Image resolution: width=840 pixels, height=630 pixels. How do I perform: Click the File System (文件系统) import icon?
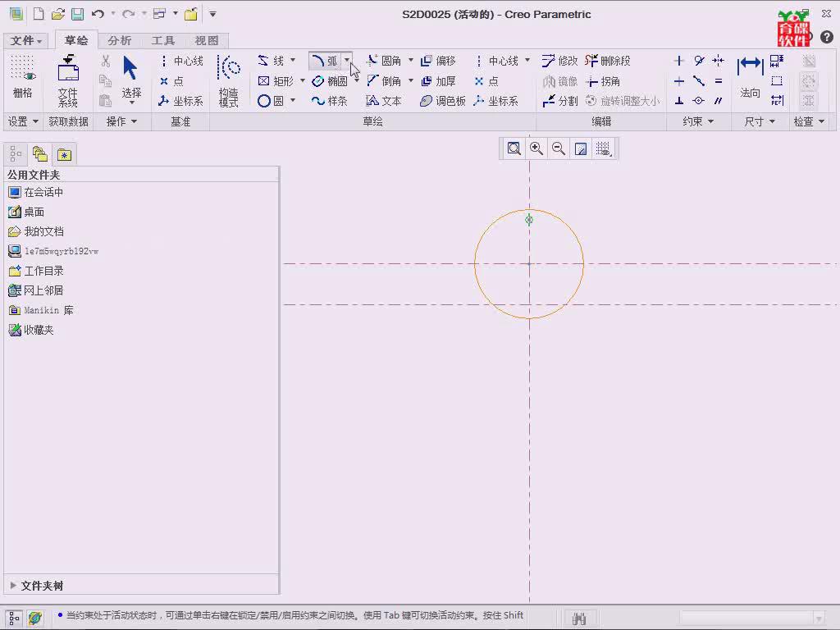(x=68, y=80)
